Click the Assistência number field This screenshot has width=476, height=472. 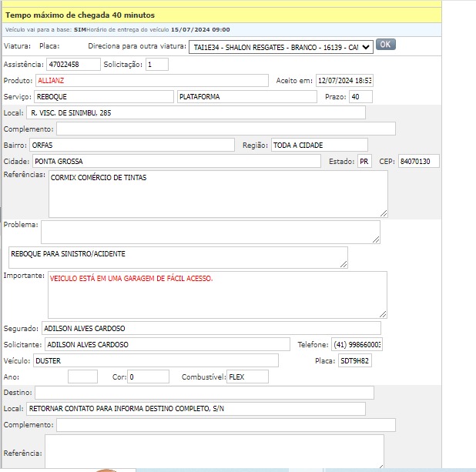72,65
